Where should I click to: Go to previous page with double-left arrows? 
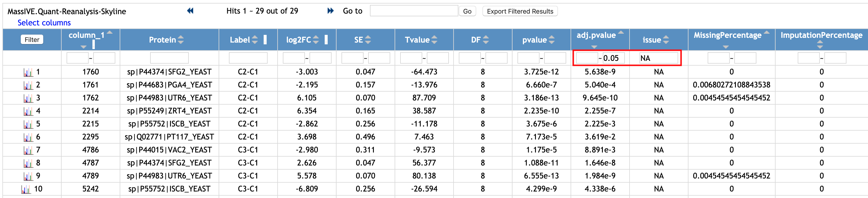pyautogui.click(x=190, y=11)
